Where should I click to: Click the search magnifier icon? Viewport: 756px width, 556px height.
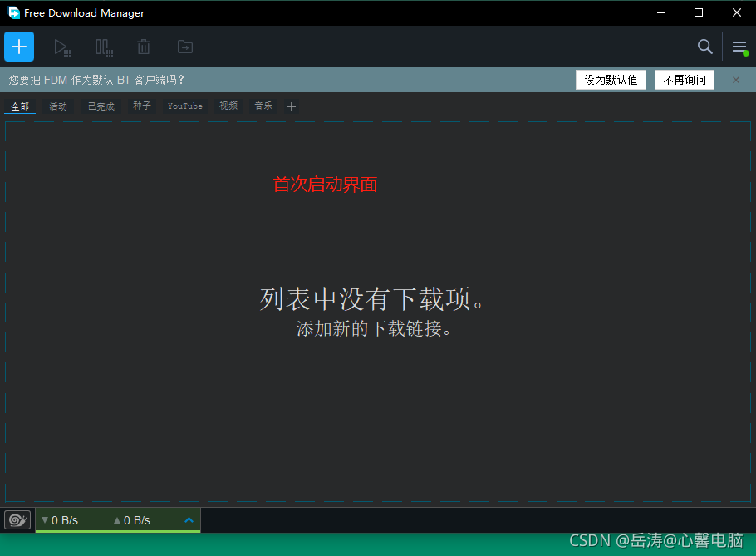(704, 47)
